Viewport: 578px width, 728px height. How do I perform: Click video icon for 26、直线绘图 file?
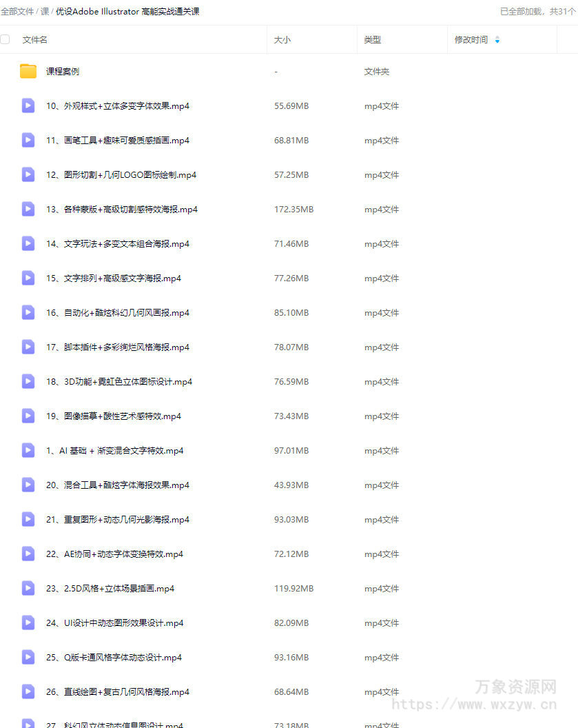[x=28, y=691]
